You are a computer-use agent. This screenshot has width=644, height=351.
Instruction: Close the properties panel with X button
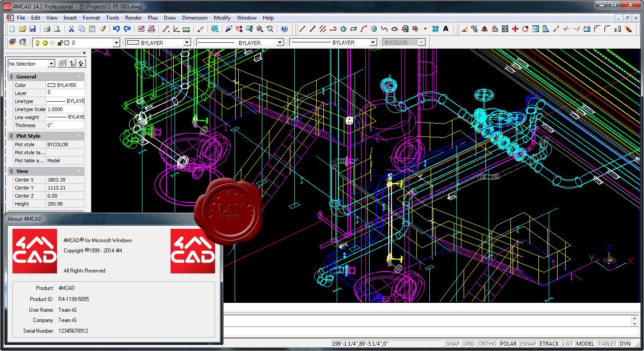click(x=84, y=53)
